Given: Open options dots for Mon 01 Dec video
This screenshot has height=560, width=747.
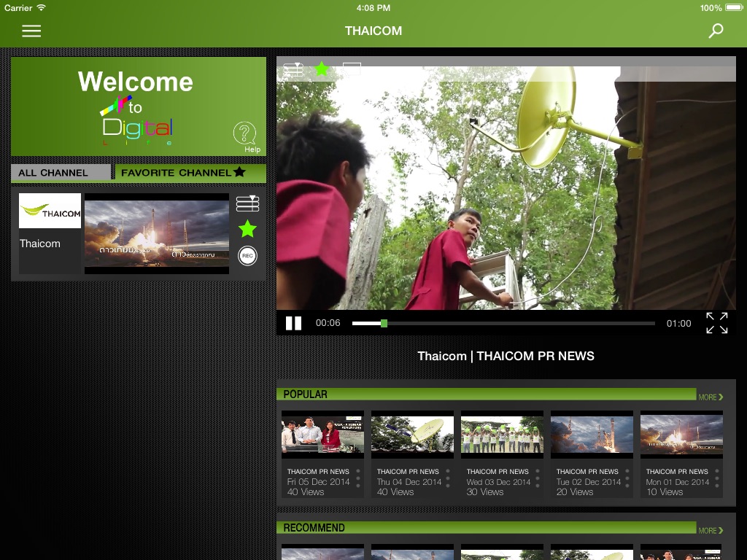Looking at the screenshot, I should point(717,478).
